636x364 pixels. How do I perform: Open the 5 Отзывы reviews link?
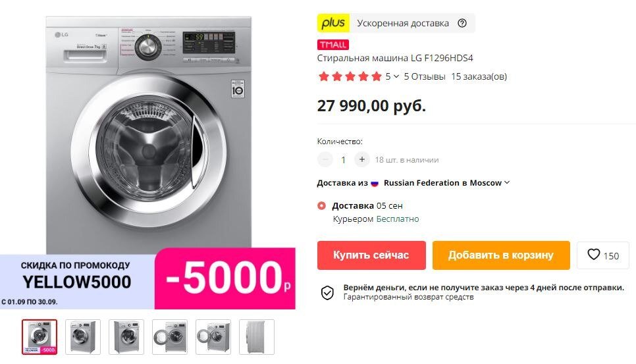[x=424, y=76]
